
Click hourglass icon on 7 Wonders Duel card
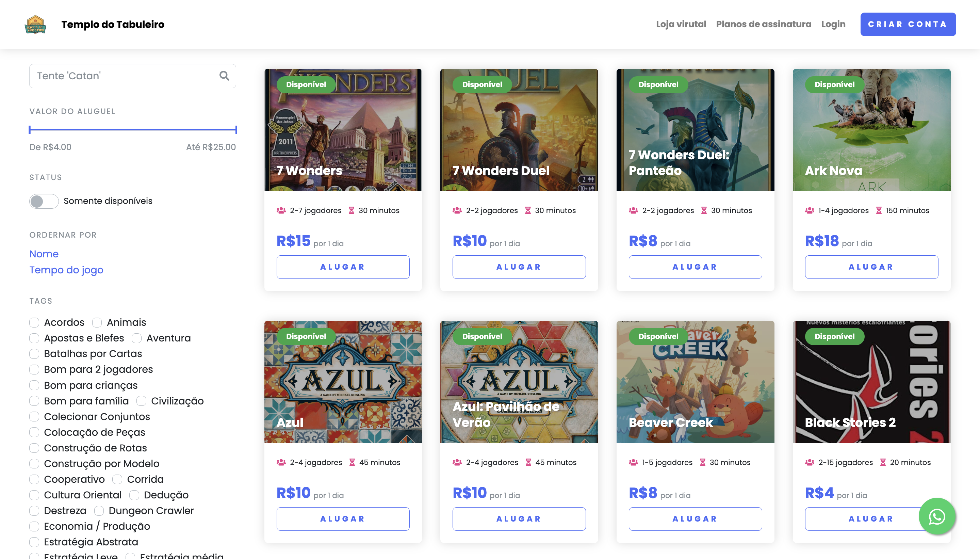pyautogui.click(x=528, y=210)
